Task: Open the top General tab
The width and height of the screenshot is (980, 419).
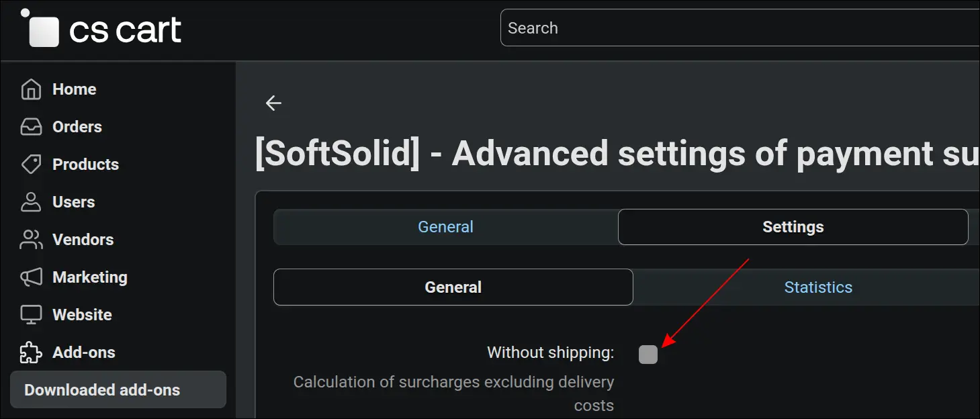Action: pyautogui.click(x=445, y=227)
